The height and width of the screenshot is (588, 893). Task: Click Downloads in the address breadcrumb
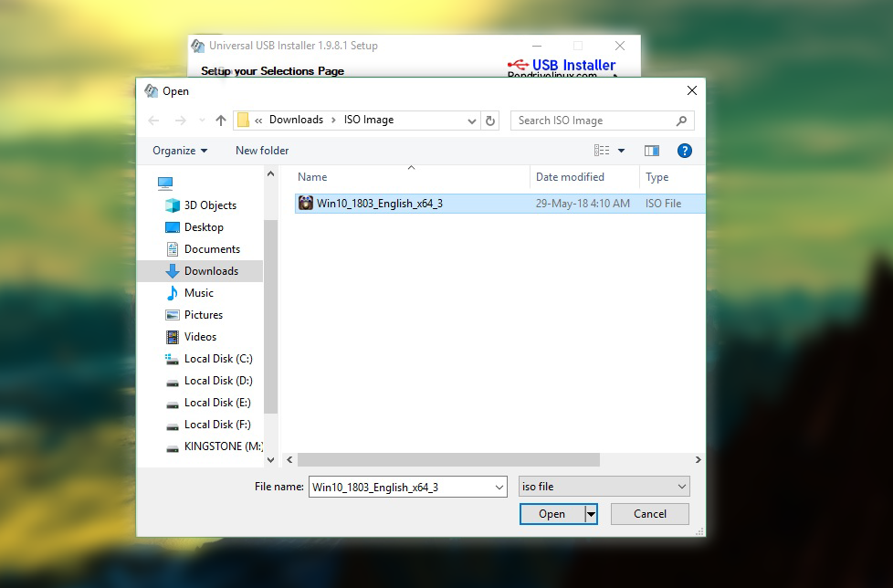(x=296, y=120)
